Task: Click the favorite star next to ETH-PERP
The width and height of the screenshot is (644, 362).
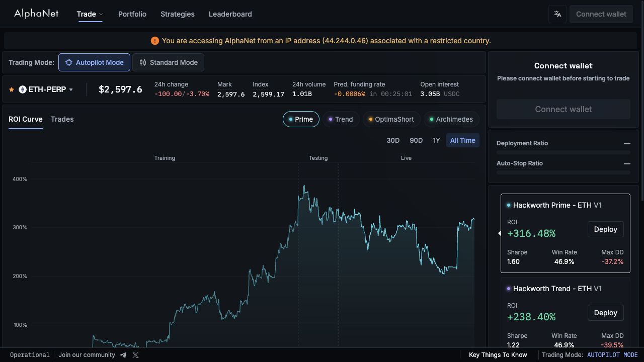Action: click(x=12, y=89)
